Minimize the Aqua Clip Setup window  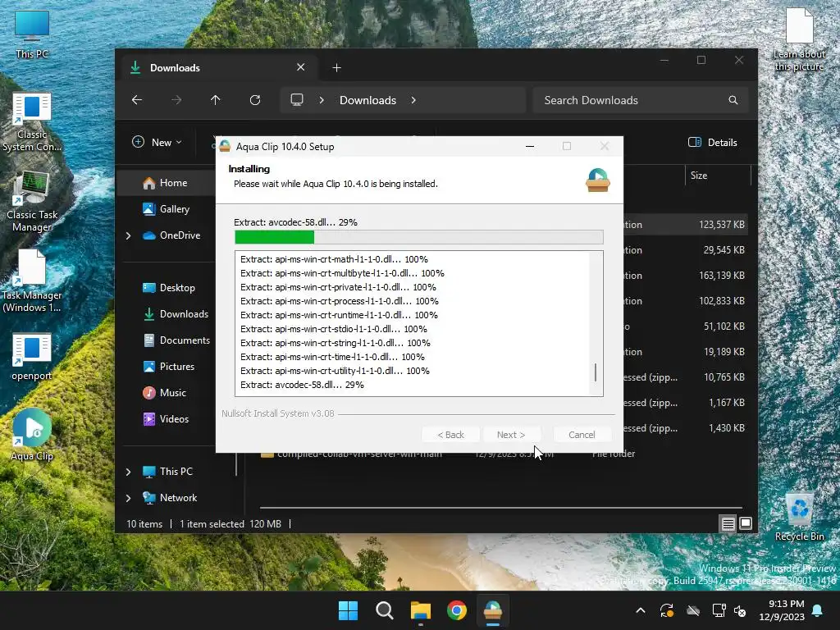coord(530,146)
